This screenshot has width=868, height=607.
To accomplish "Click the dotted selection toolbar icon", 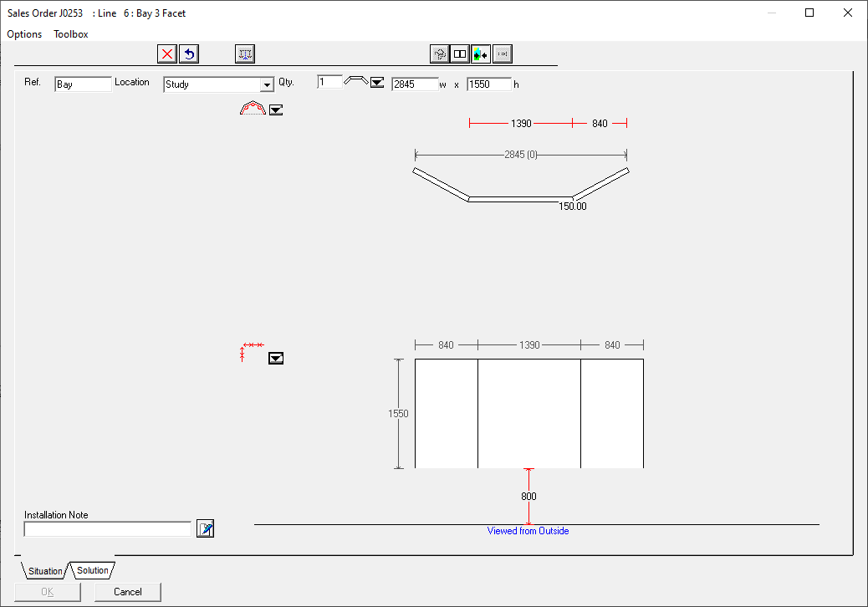I will click(x=245, y=54).
